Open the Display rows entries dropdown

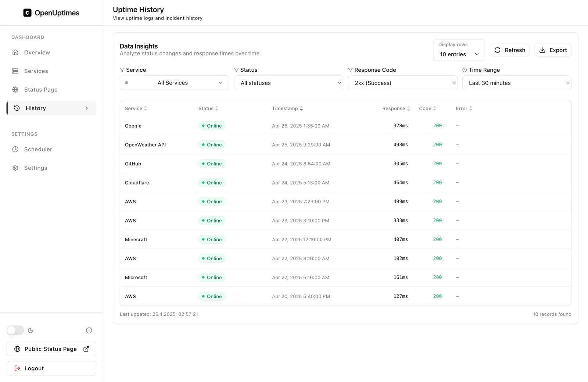(x=459, y=54)
